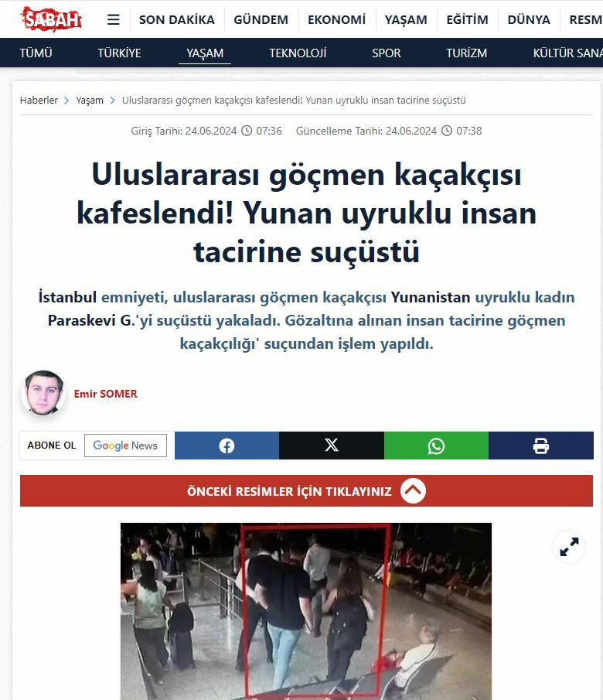This screenshot has height=700, width=603.
Task: Open the hamburger menu icon
Action: pyautogui.click(x=114, y=19)
